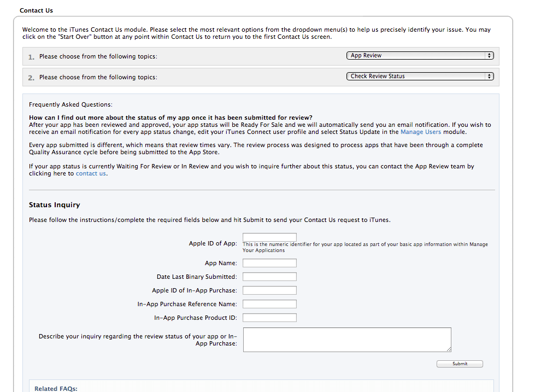Image resolution: width=535 pixels, height=392 pixels.
Task: Grab the text area resize handle
Action: [449, 349]
